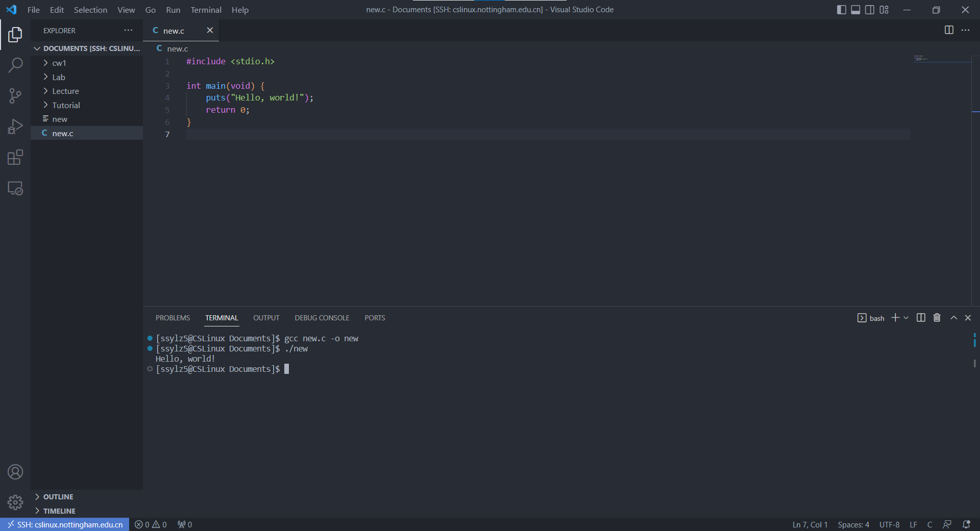
Task: Collapse the DOCUMENTS folder section
Action: coord(87,48)
